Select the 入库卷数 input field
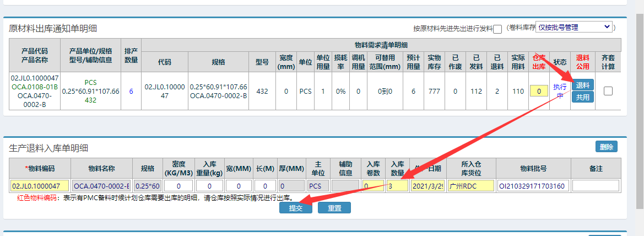Image resolution: width=644 pixels, height=236 pixels. click(373, 186)
